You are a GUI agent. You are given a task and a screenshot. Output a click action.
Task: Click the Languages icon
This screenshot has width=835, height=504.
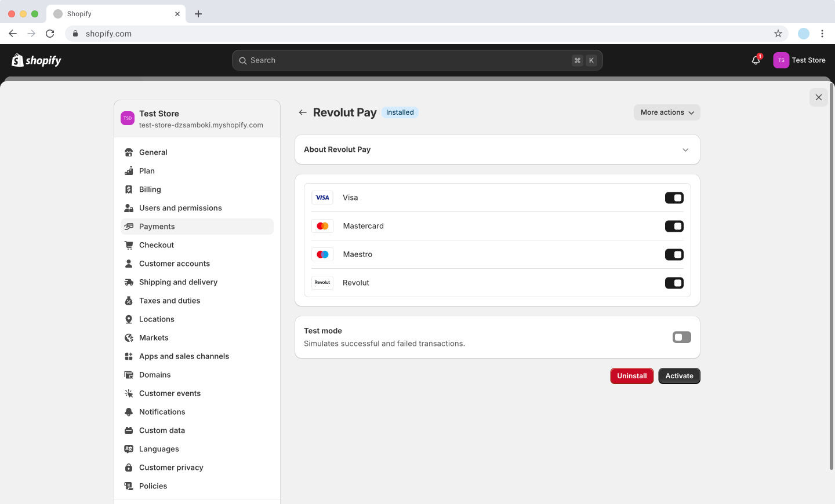[x=129, y=449]
